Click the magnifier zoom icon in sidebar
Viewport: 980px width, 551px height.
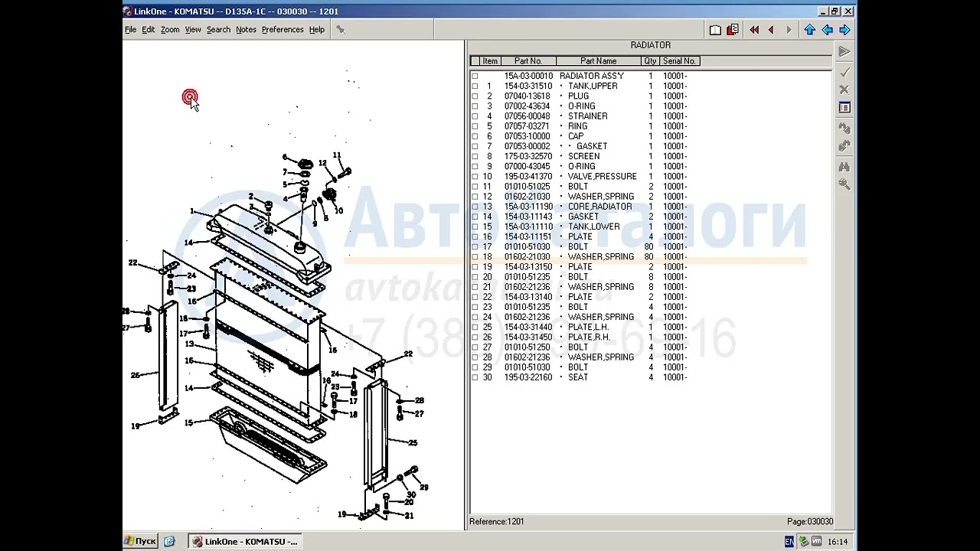tap(844, 184)
